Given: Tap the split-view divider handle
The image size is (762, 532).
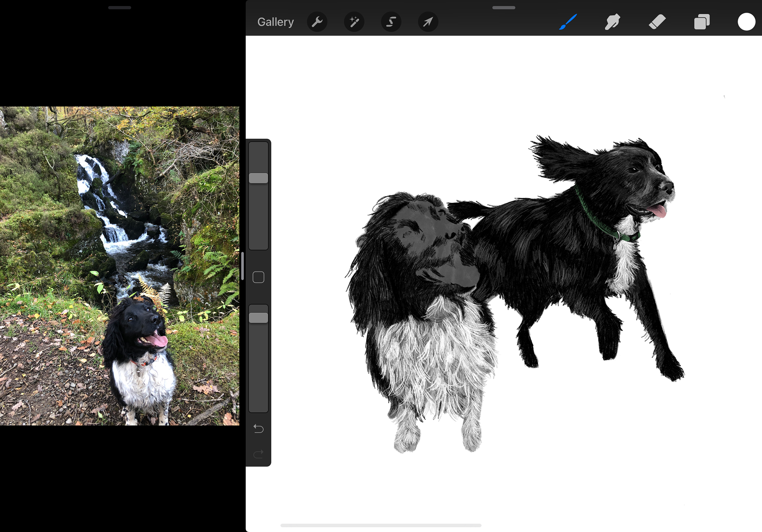Looking at the screenshot, I should pyautogui.click(x=242, y=266).
